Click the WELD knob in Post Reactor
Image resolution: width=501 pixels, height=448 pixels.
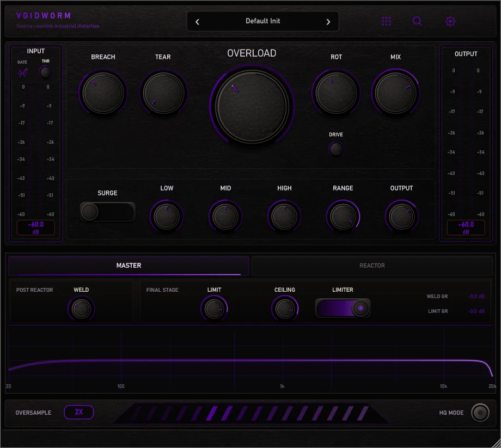tap(81, 309)
